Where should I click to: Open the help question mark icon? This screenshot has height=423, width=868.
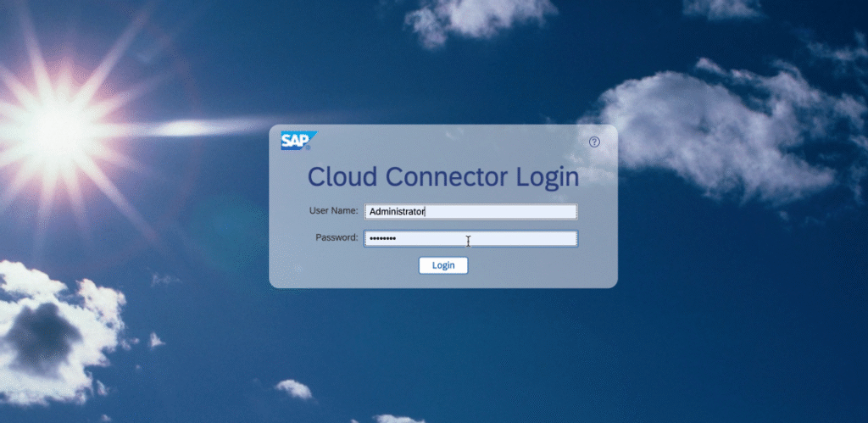coord(594,142)
